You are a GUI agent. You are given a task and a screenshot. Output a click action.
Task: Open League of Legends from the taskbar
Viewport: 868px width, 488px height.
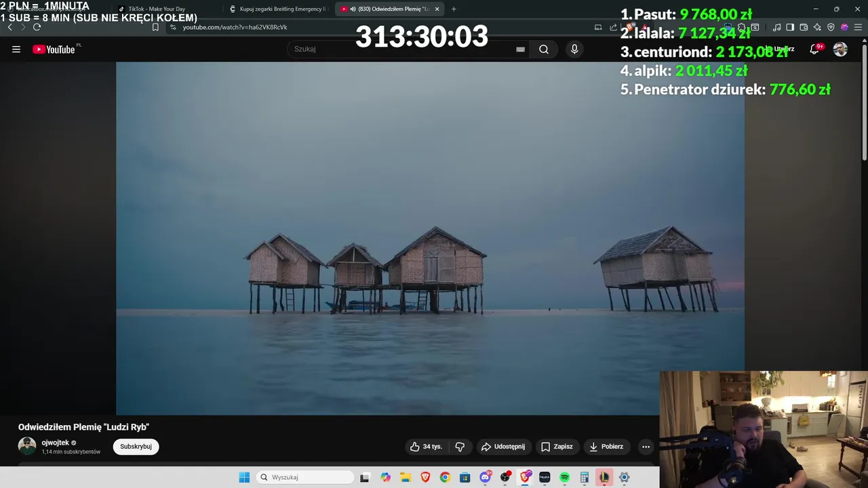click(604, 477)
